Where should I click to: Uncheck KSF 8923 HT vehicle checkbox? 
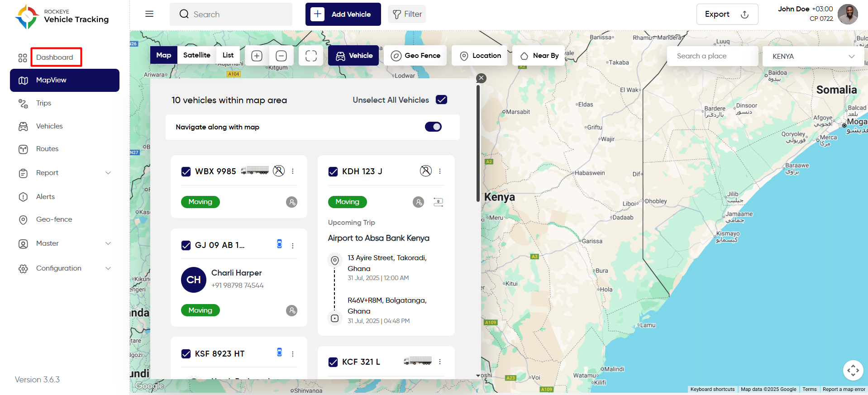click(186, 354)
